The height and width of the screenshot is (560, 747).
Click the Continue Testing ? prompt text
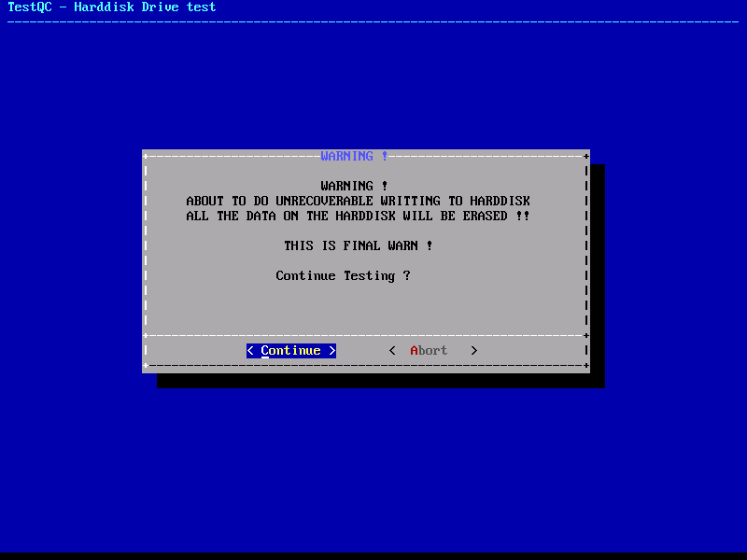pos(343,275)
